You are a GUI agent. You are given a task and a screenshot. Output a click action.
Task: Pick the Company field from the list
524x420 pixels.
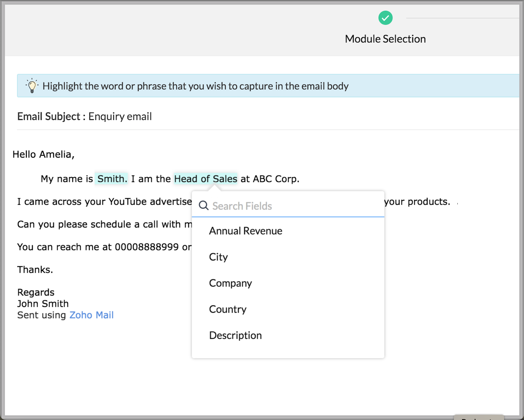[230, 283]
